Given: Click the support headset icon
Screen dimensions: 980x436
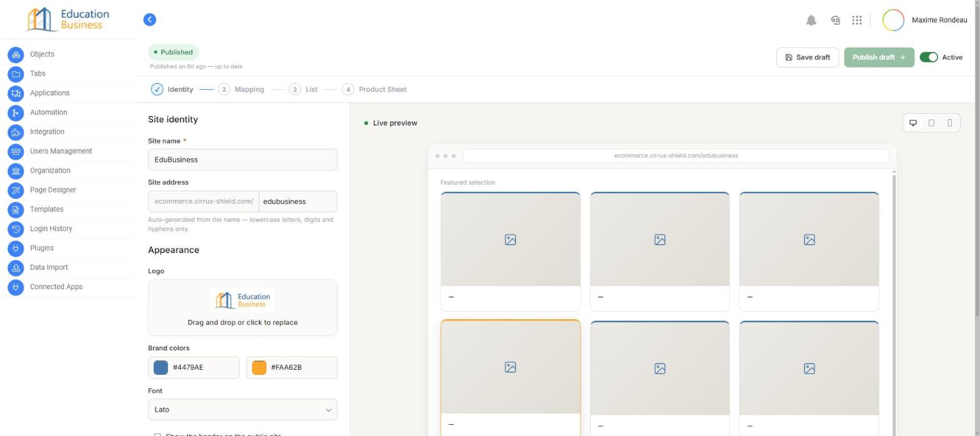Looking at the screenshot, I should 835,20.
